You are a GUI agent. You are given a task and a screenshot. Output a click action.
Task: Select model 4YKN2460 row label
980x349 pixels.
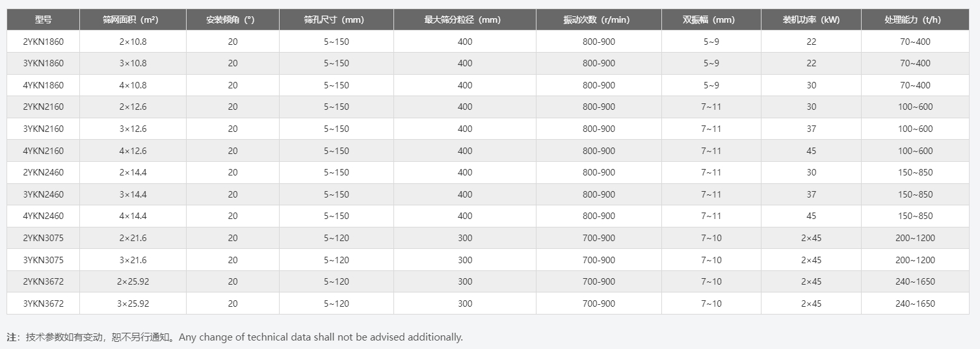click(x=43, y=216)
